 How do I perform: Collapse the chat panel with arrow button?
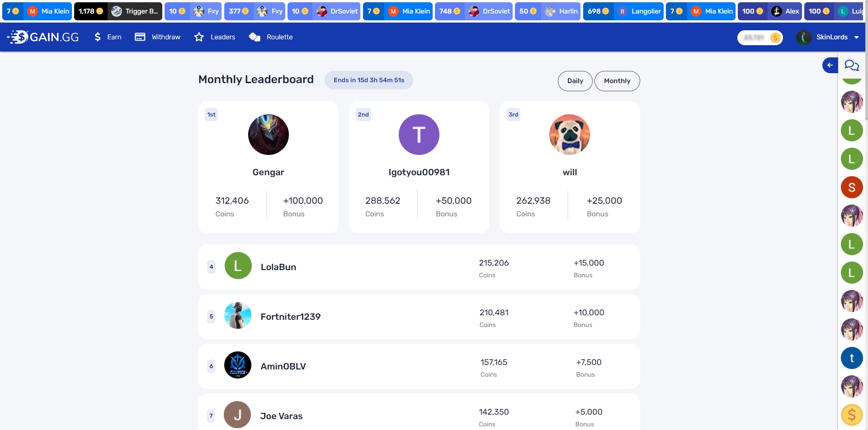[830, 65]
